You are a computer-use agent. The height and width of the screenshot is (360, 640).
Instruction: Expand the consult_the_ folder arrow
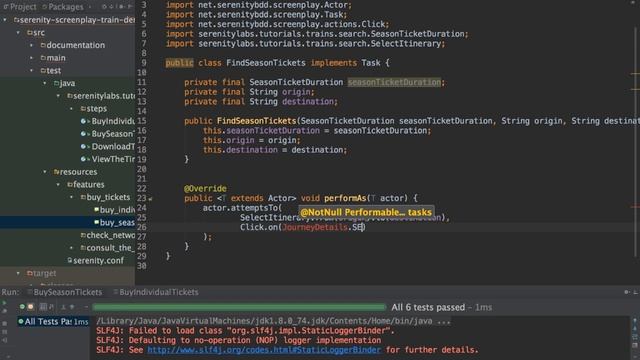pos(71,248)
